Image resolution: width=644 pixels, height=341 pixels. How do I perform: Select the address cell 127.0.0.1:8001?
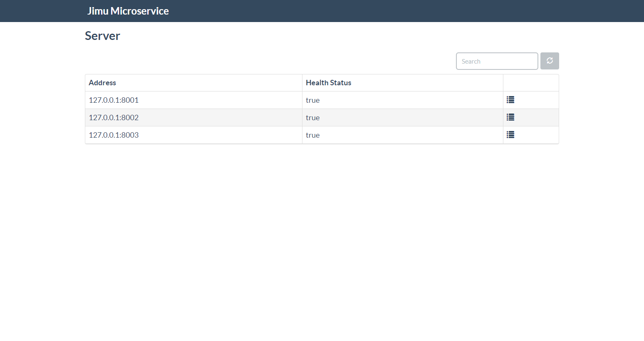pyautogui.click(x=193, y=100)
